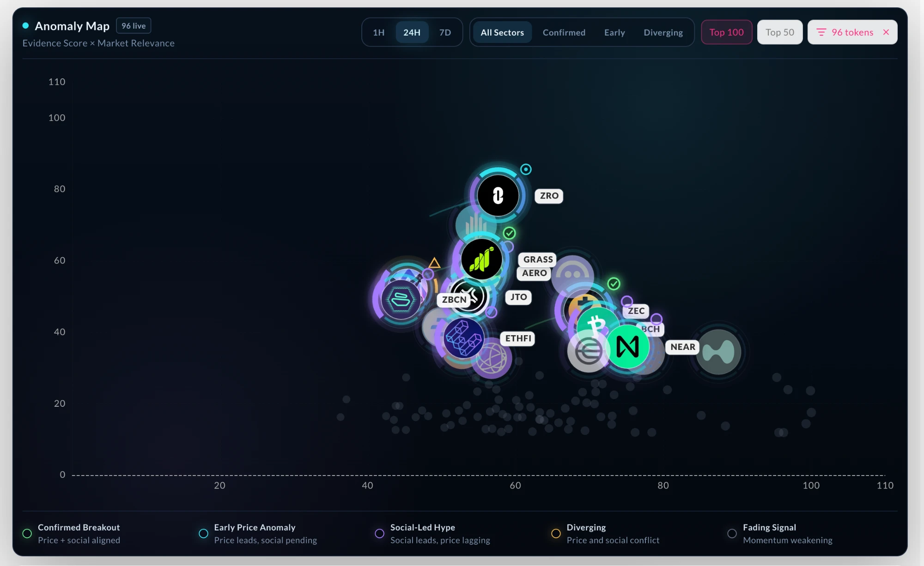Click the purple Social-Led Hype legend circle
The height and width of the screenshot is (566, 924).
pos(379,533)
